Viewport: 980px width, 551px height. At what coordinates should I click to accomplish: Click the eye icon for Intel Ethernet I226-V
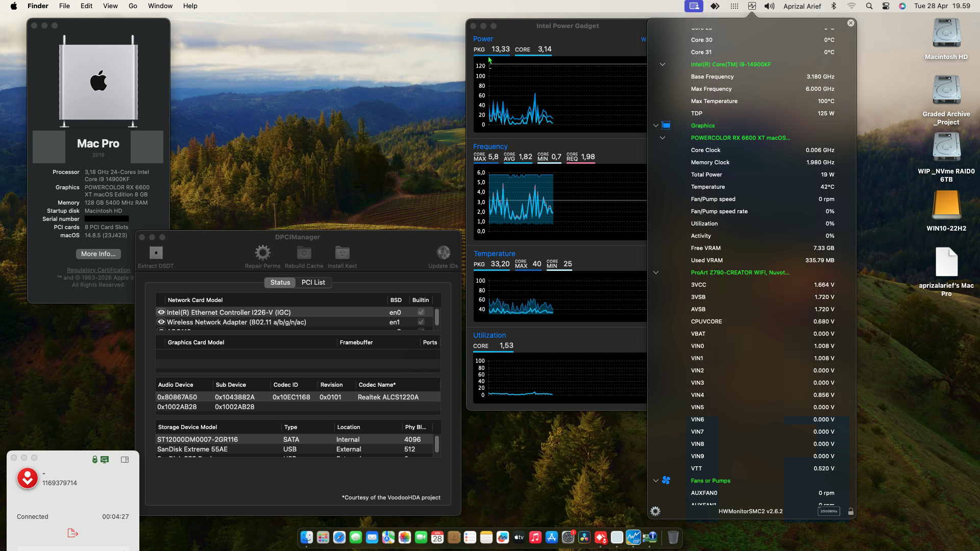(x=161, y=312)
